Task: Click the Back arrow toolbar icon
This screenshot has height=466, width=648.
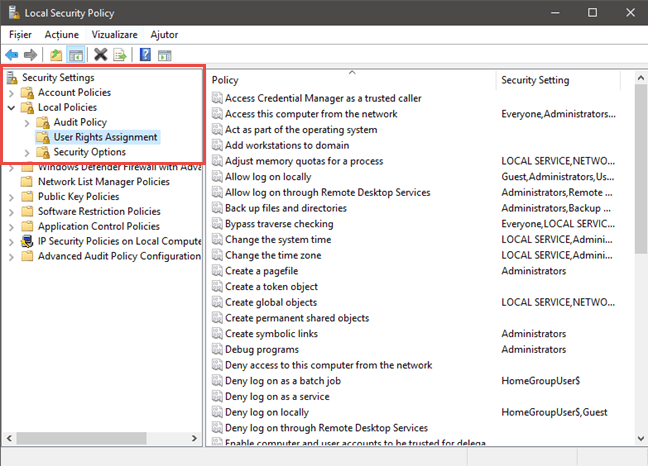Action: coord(12,55)
